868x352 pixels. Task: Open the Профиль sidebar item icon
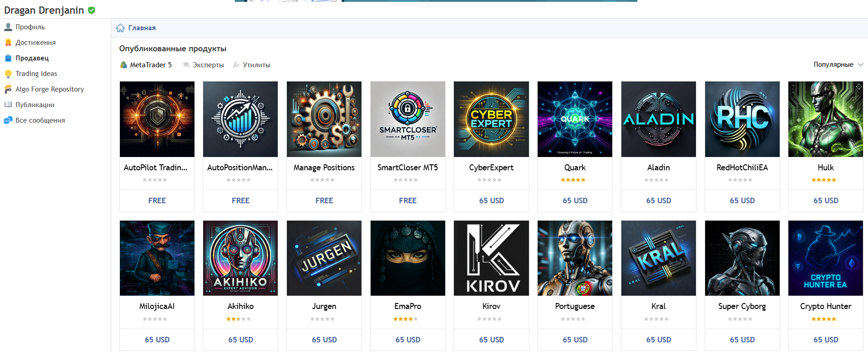click(x=8, y=27)
